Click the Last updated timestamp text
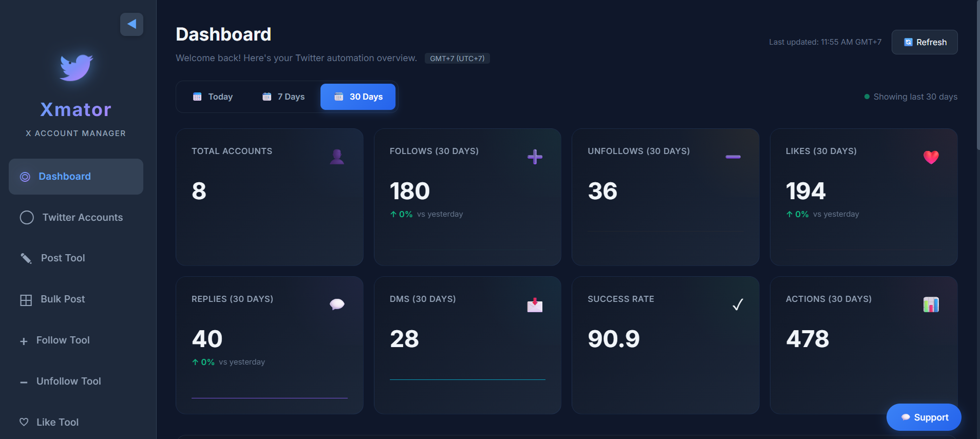The image size is (980, 439). (x=825, y=42)
